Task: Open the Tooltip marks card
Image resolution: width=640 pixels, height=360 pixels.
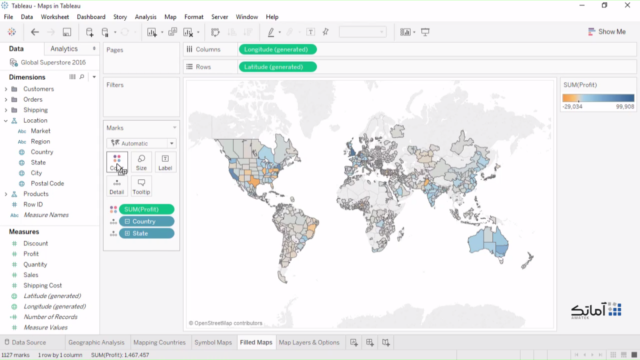Action: tap(141, 186)
